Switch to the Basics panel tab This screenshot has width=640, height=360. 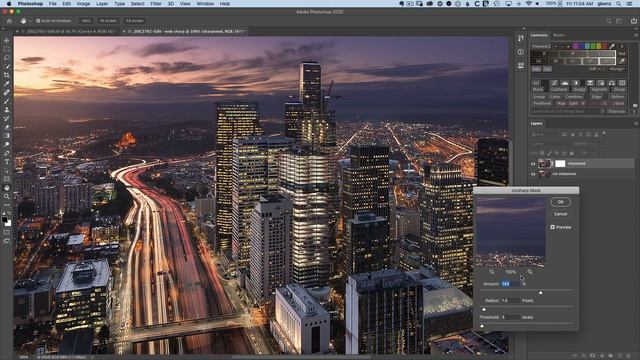click(559, 36)
